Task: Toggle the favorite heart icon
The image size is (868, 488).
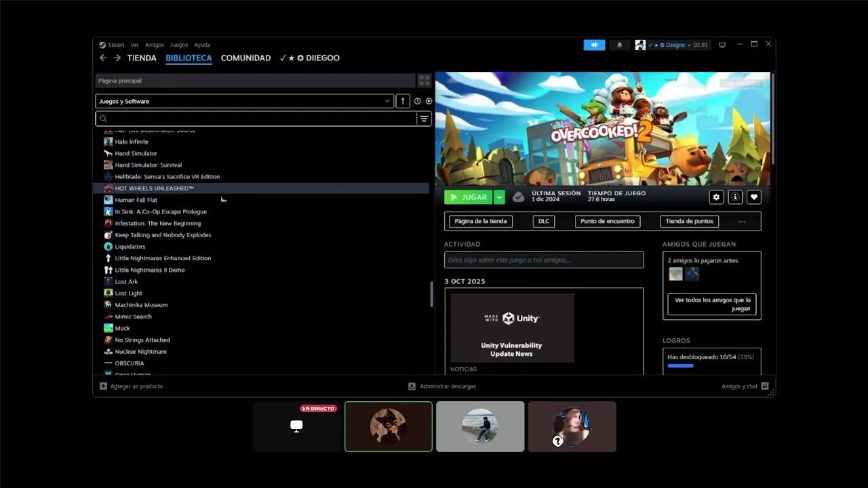Action: (754, 197)
